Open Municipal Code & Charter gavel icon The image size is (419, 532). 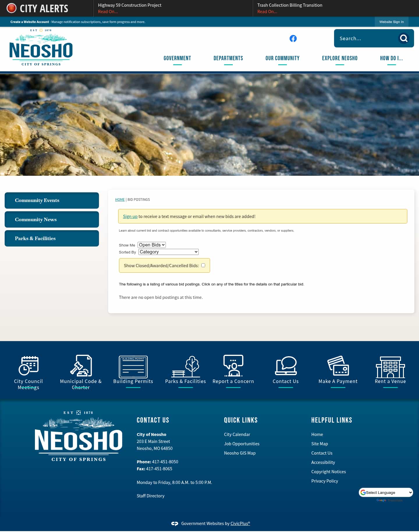[81, 365]
